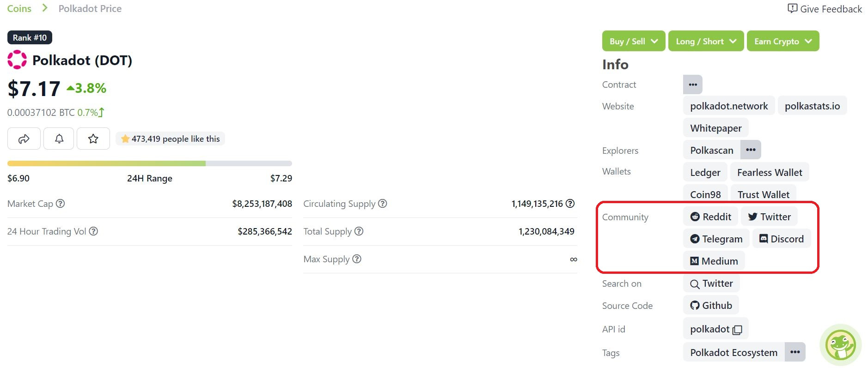Click the 0.00037102 BTC value
The height and width of the screenshot is (368, 868).
tap(41, 112)
